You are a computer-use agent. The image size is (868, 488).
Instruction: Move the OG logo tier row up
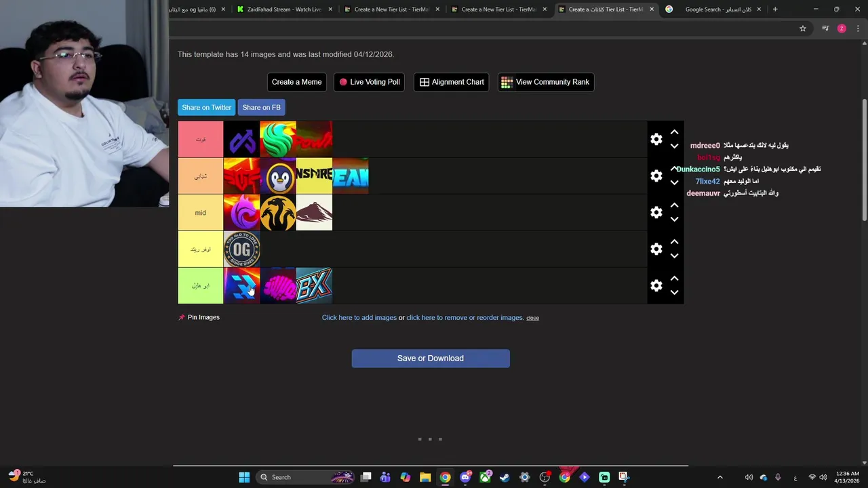(x=674, y=242)
